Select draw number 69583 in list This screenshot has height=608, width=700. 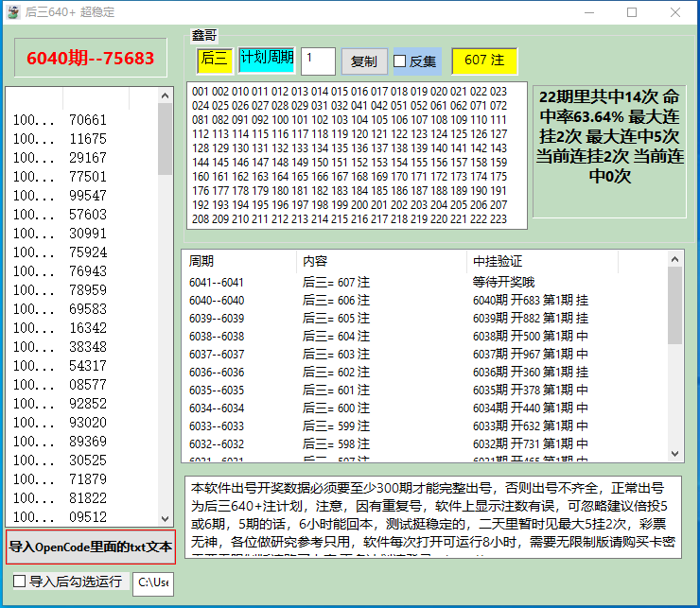click(88, 309)
